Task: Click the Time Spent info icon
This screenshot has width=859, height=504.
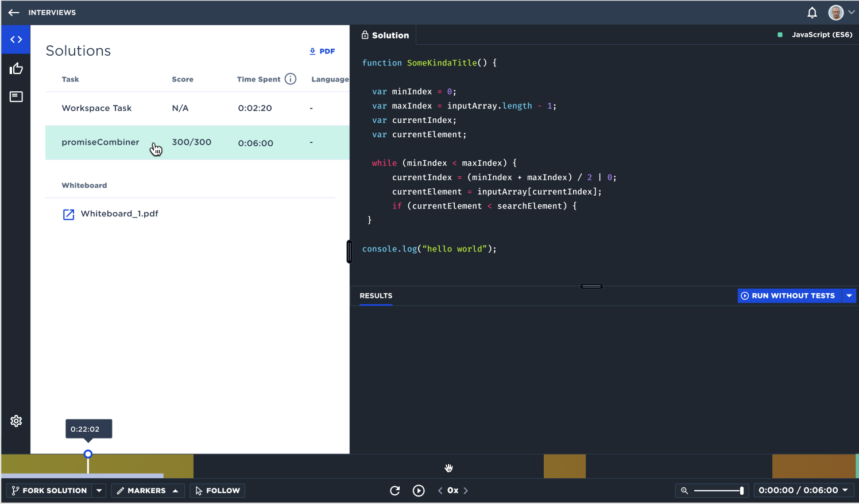Action: (x=291, y=79)
